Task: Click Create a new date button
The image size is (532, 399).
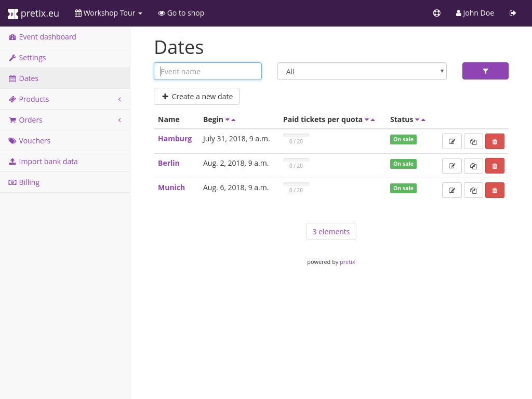Action: [196, 96]
